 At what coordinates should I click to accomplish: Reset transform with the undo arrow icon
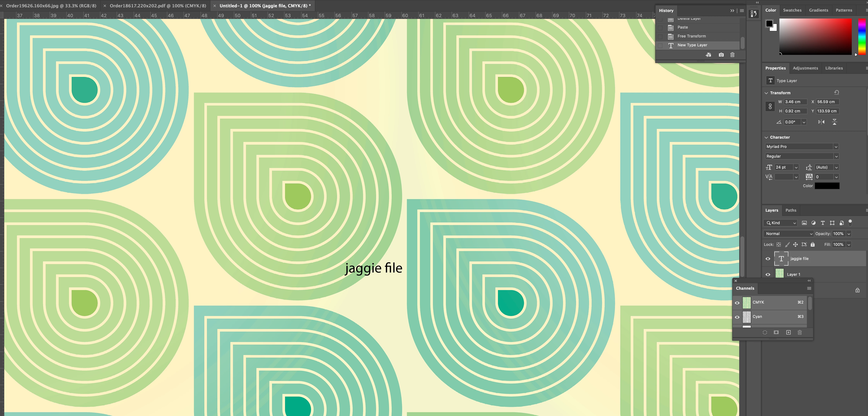(x=836, y=93)
